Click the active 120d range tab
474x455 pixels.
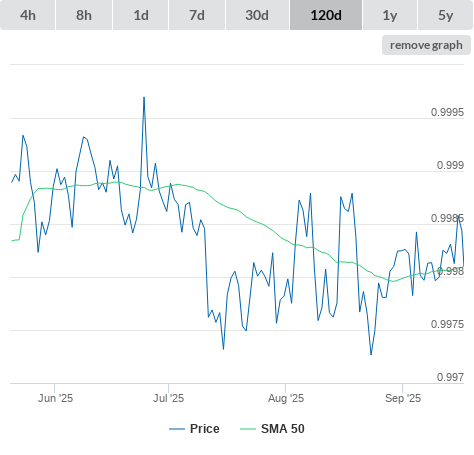click(x=326, y=15)
